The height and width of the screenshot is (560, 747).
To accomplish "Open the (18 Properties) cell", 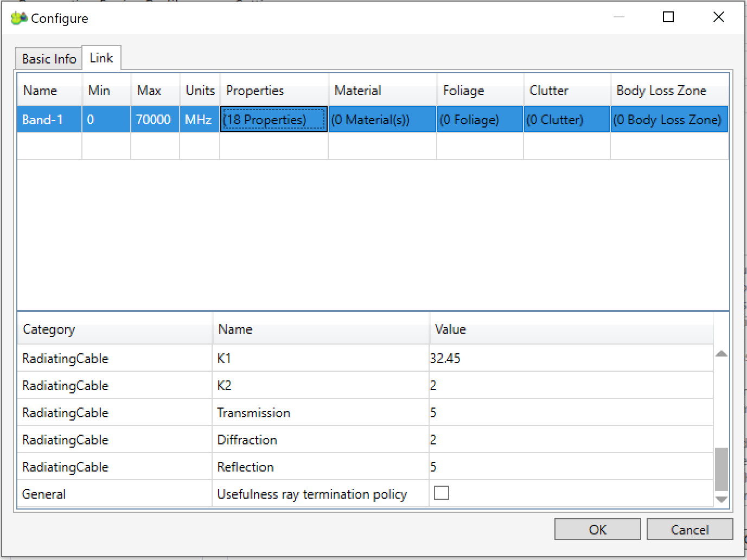I will (274, 119).
